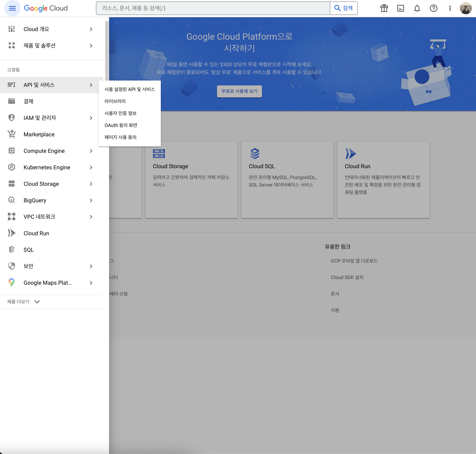Click the 보안 security shield icon
476x454 pixels.
[12, 266]
